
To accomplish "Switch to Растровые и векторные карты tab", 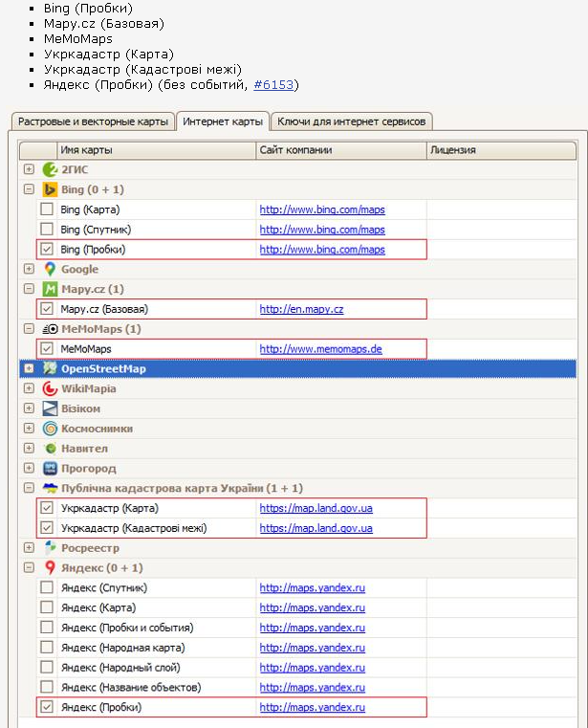I will coord(93,121).
